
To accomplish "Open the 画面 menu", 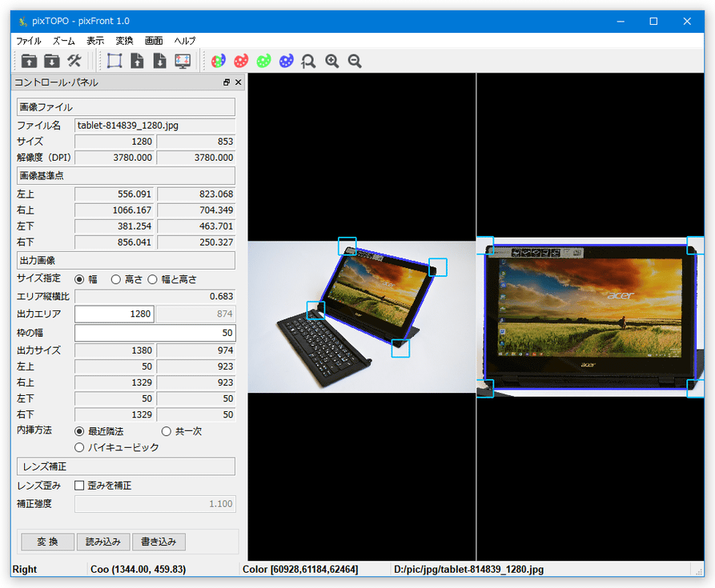I will coord(154,41).
